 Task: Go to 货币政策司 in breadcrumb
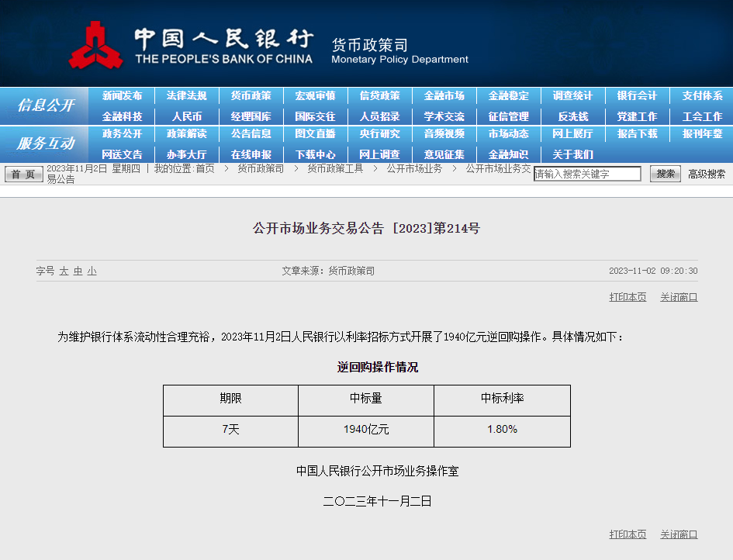pyautogui.click(x=261, y=168)
